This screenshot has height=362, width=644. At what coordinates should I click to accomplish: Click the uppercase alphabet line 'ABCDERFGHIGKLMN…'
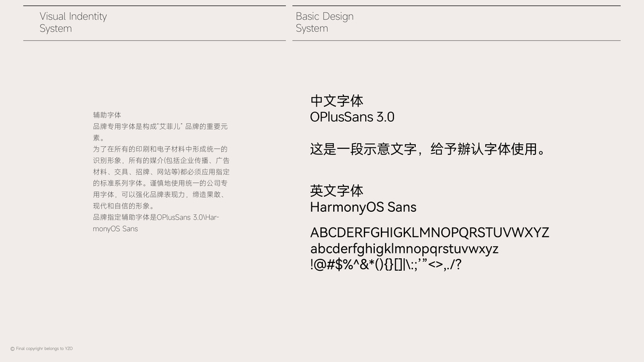click(x=430, y=233)
